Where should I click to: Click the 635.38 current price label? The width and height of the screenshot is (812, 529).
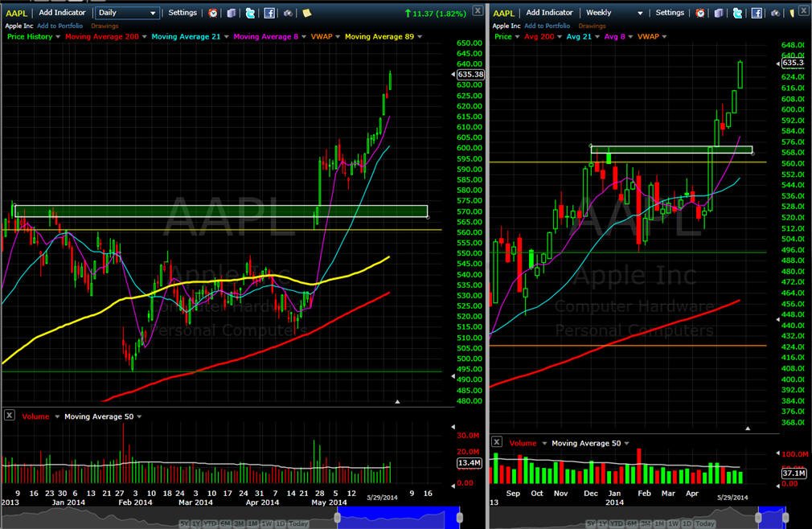(470, 75)
